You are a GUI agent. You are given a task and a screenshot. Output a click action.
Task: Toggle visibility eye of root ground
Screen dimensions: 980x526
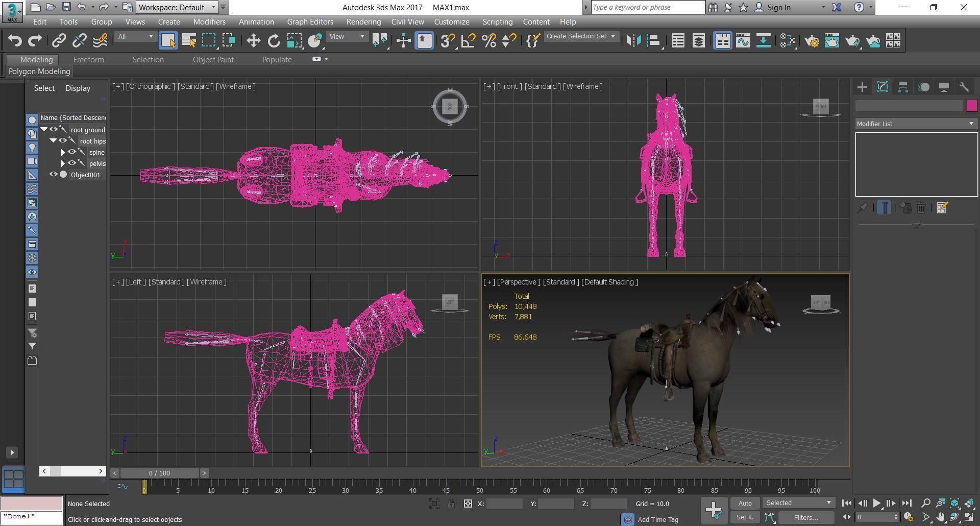click(x=54, y=130)
